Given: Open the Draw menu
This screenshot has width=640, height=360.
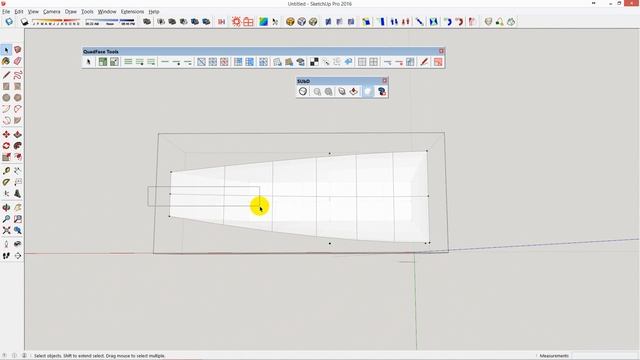Looking at the screenshot, I should point(71,11).
